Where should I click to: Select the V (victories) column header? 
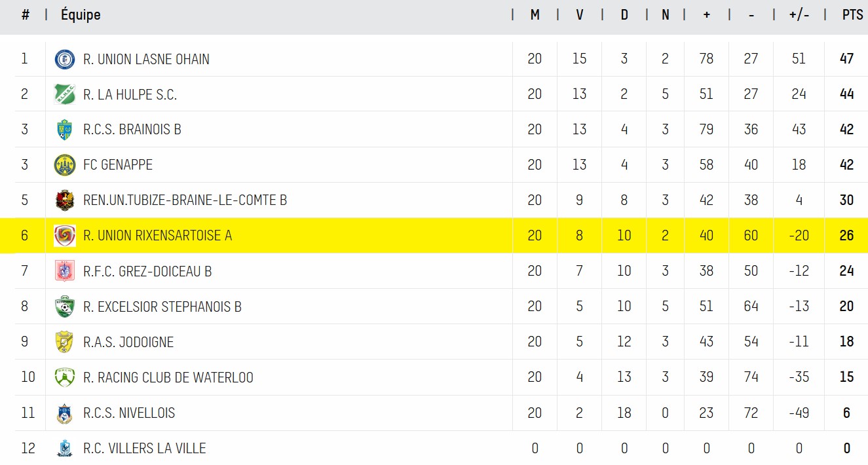(580, 14)
